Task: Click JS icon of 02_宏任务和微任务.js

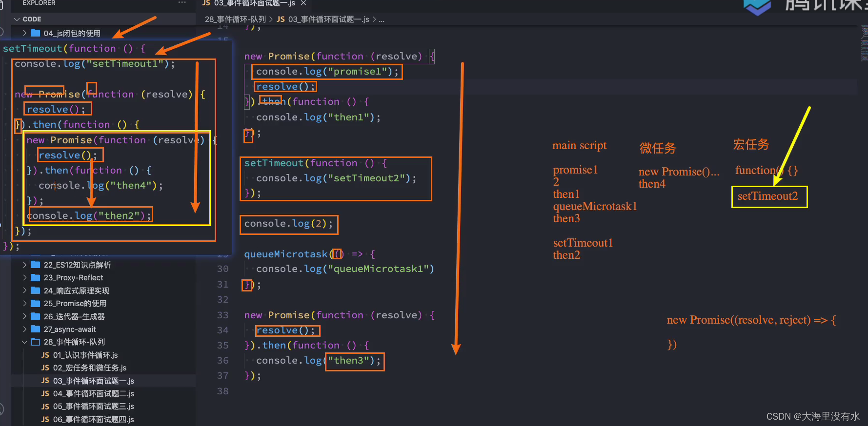Action: pyautogui.click(x=45, y=368)
